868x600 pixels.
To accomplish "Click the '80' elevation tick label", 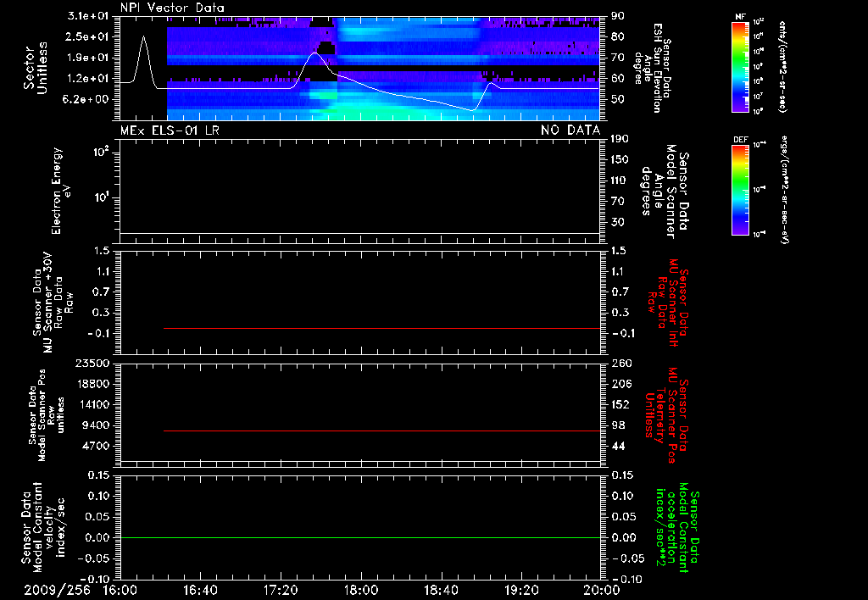I will tap(618, 36).
